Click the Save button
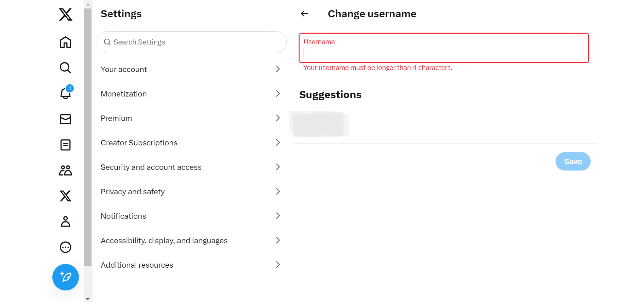Image resolution: width=644 pixels, height=302 pixels. 573,161
